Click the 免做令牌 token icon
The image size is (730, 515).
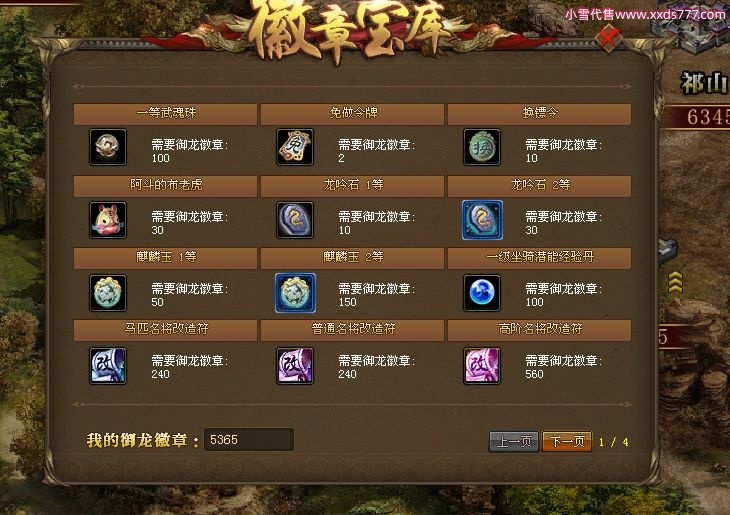pyautogui.click(x=295, y=147)
